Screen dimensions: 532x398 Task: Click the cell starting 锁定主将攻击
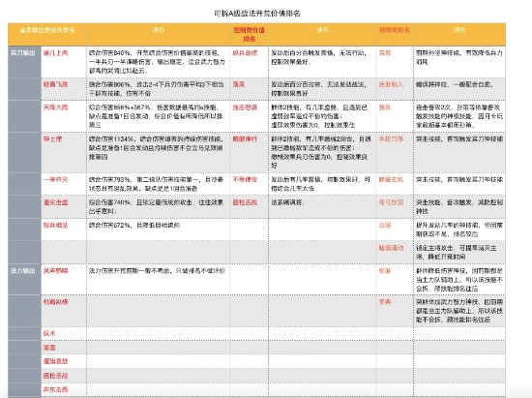pos(459,252)
